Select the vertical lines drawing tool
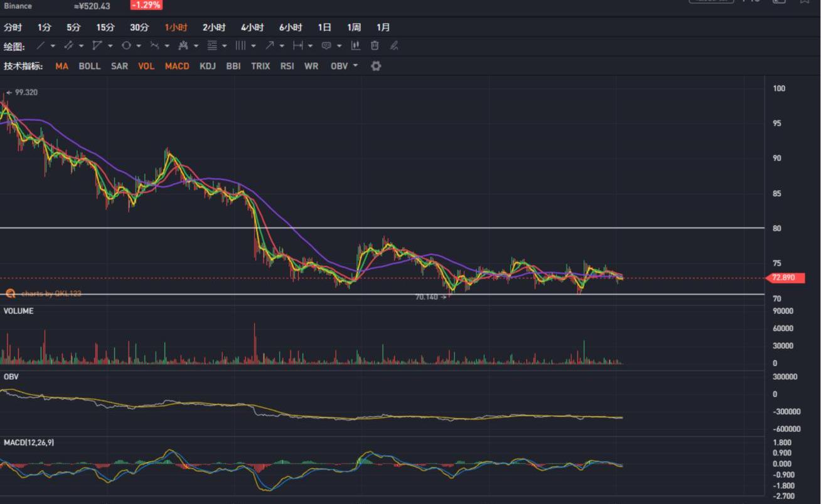 pos(240,46)
